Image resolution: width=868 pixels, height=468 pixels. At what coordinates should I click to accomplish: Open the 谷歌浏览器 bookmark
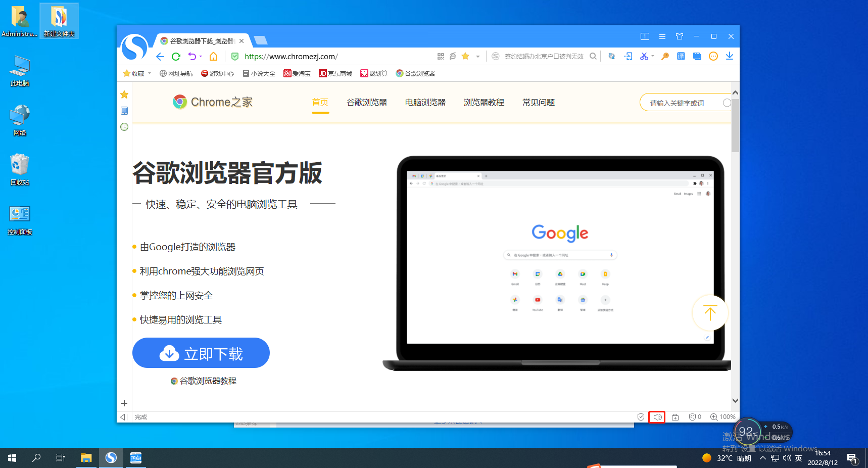click(x=415, y=73)
